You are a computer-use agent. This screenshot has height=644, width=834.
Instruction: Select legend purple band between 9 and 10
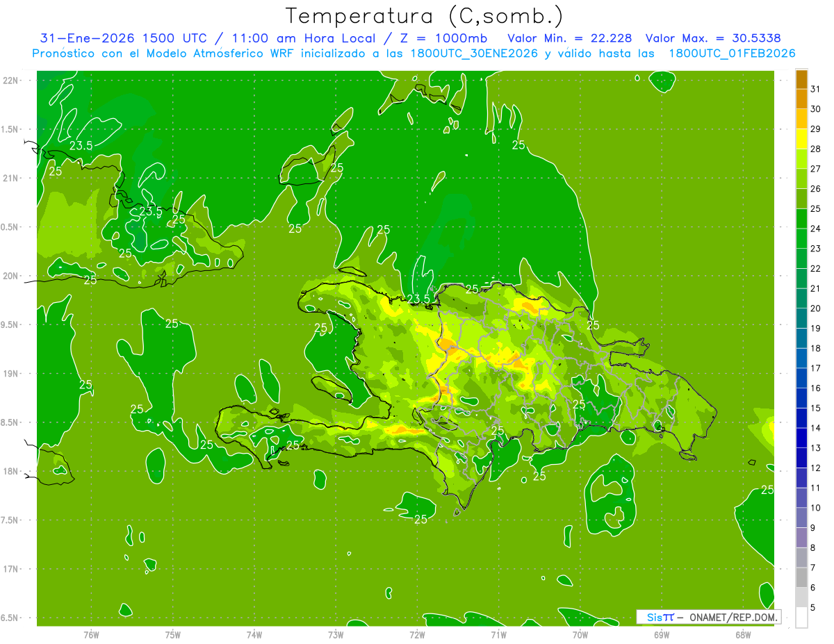tap(801, 518)
